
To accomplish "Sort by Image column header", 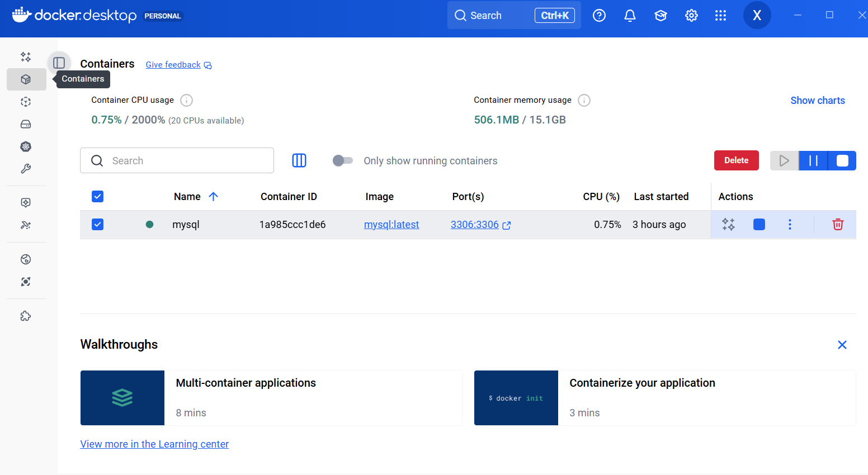I will (380, 197).
